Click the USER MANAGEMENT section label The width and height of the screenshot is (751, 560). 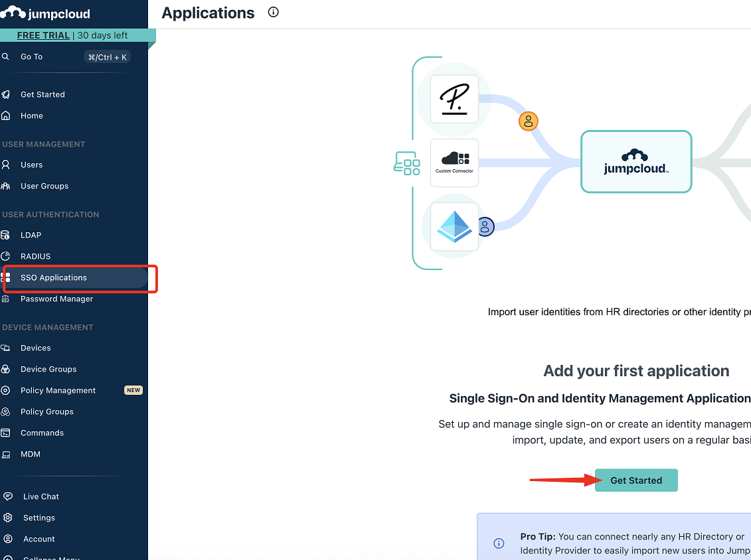click(44, 144)
